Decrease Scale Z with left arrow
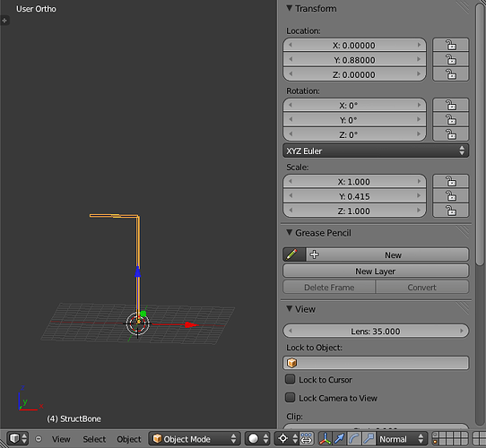 291,211
